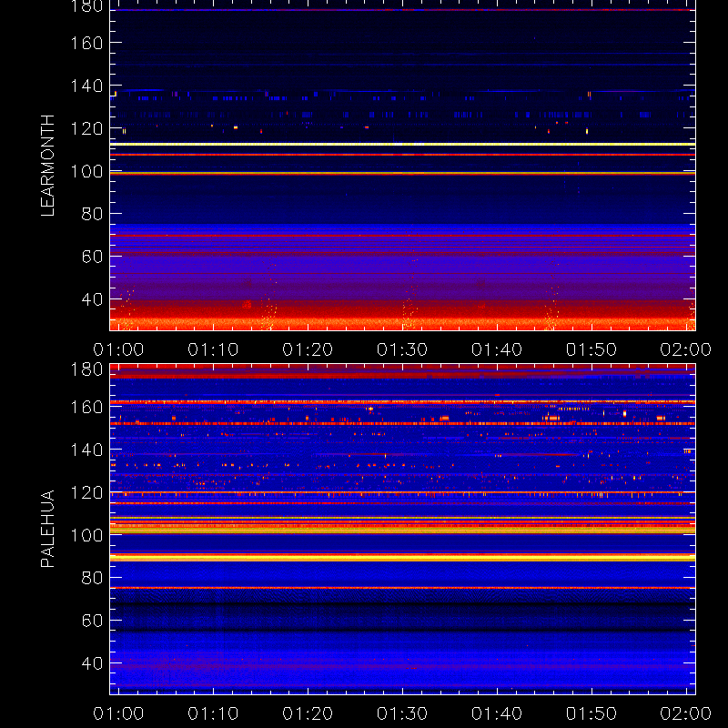Click the PALEHUA axis title

coord(48,529)
